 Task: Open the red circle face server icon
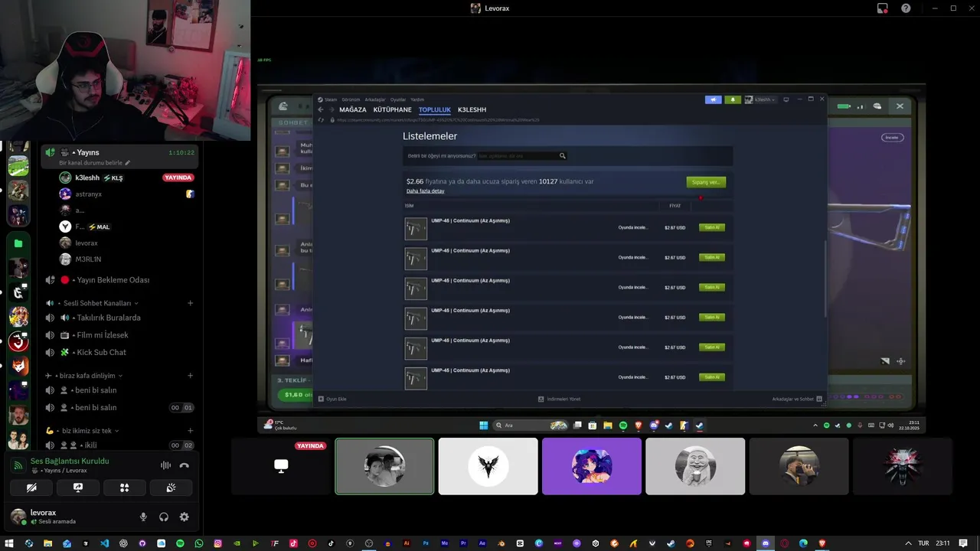tap(18, 341)
